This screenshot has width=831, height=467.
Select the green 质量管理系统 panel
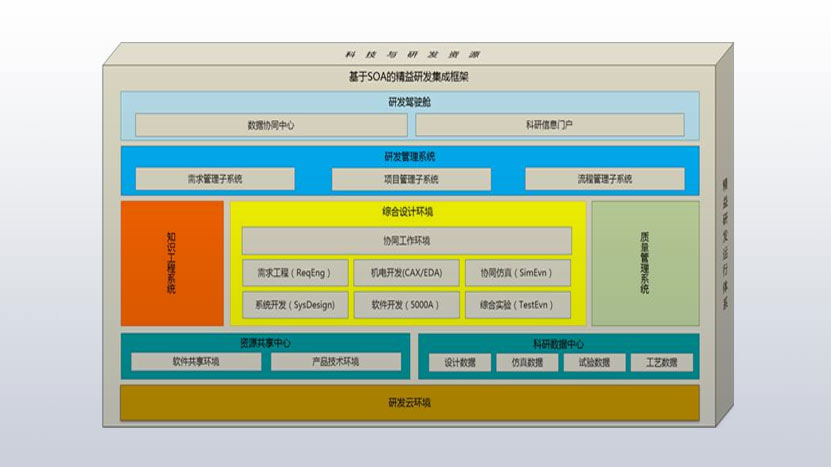click(x=644, y=263)
